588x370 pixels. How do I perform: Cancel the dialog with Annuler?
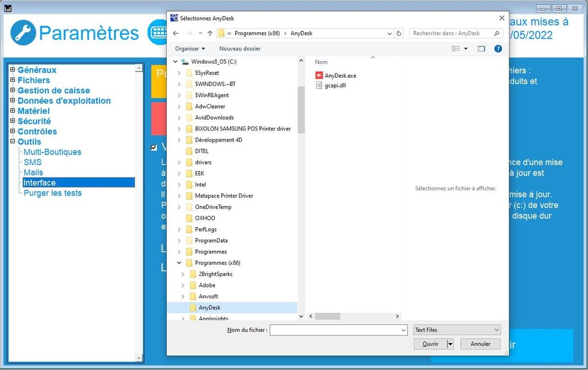[x=480, y=344]
